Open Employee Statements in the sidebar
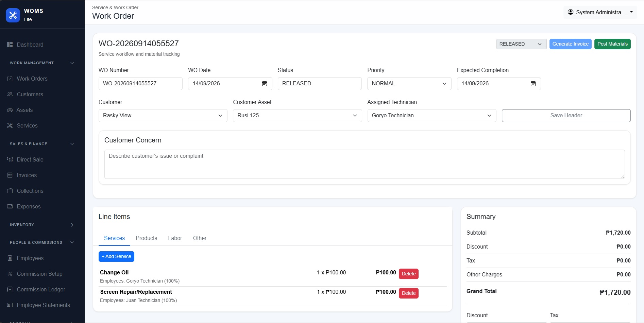The width and height of the screenshot is (644, 323). [44, 305]
